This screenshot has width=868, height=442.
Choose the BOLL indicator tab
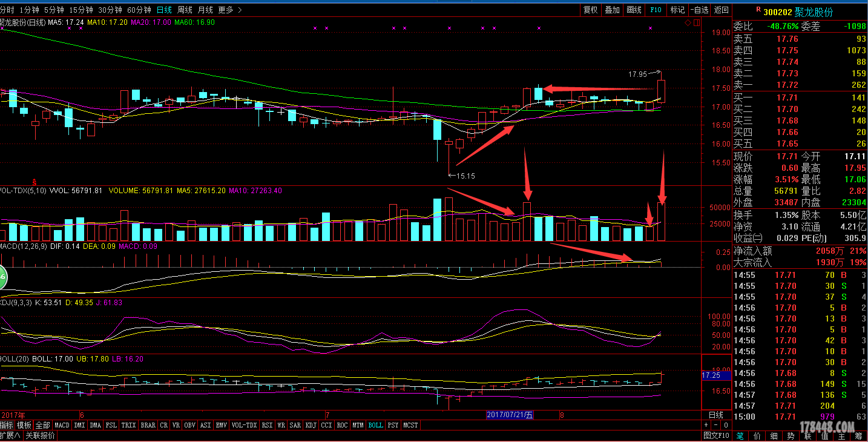click(x=375, y=425)
